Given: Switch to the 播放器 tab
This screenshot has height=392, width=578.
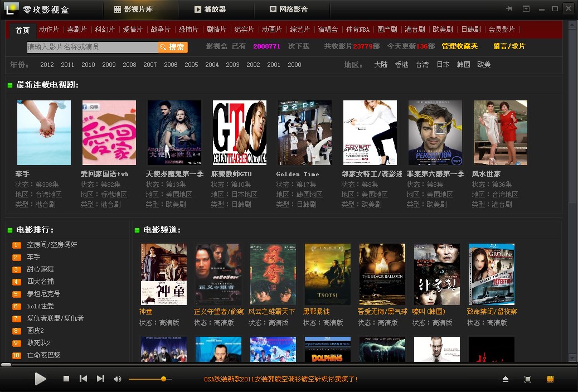Looking at the screenshot, I should [211, 9].
